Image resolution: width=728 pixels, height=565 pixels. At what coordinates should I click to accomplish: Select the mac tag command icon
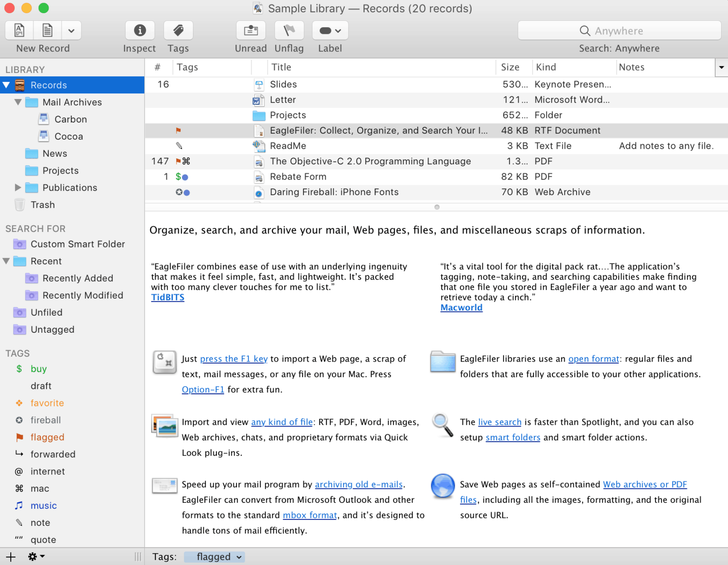tap(19, 488)
